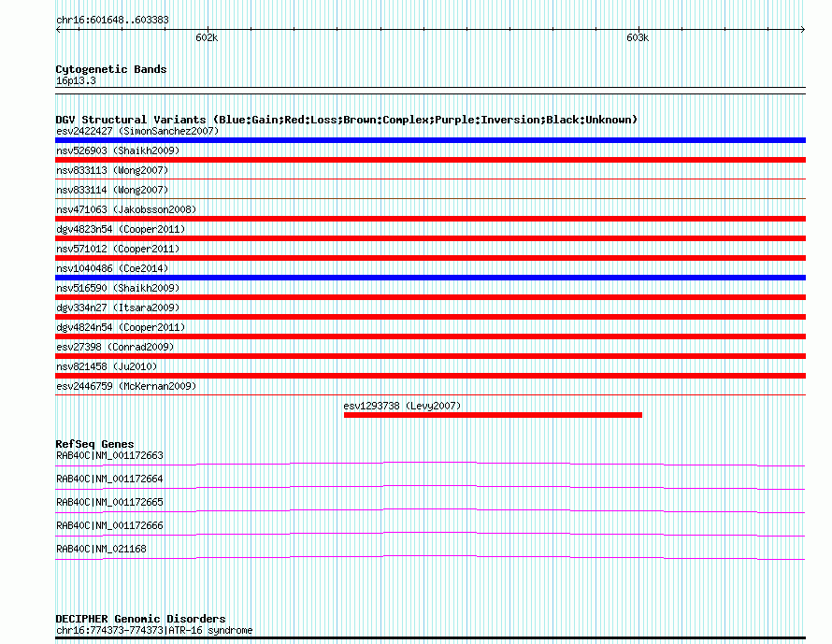The height and width of the screenshot is (644, 832).
Task: Click the esv1293738 (Levy2007) label
Action: pos(402,406)
